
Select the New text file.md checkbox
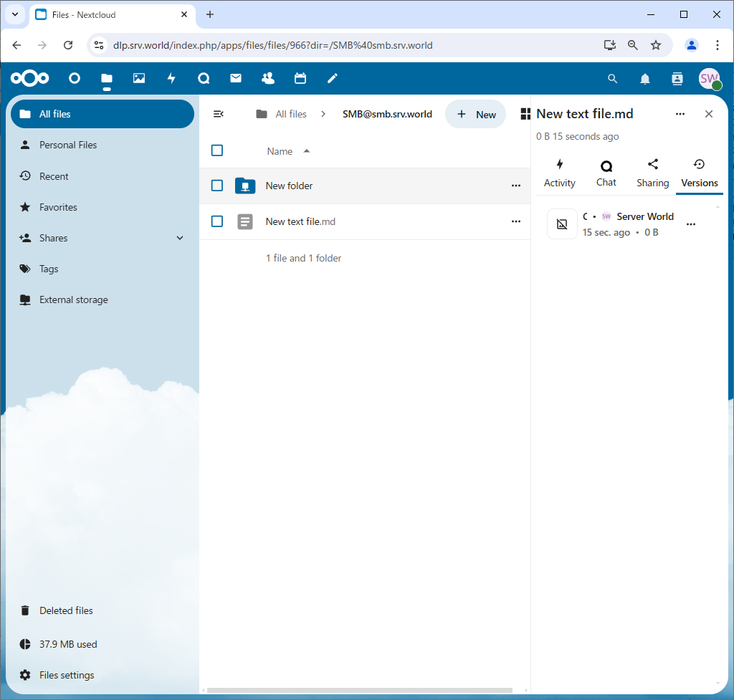point(217,221)
